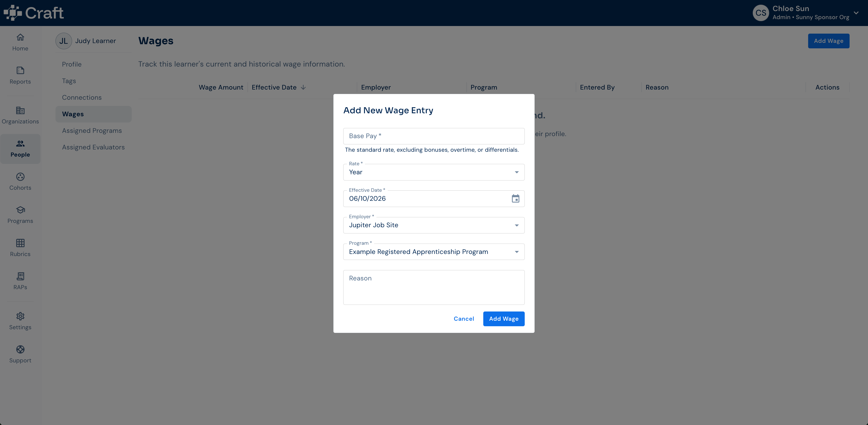Click the Entered By column header

(x=597, y=87)
